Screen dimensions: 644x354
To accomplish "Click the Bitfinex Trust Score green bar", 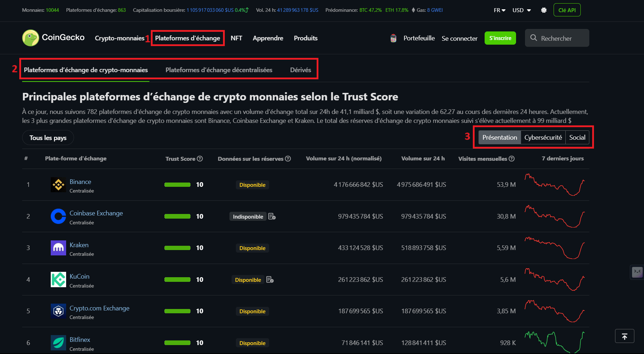I will point(177,343).
